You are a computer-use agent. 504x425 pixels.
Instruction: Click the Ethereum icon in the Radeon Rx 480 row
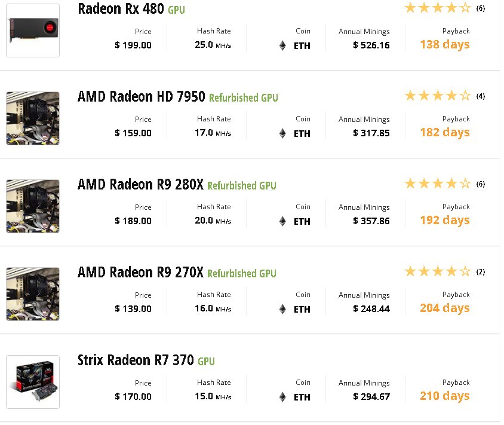tap(282, 45)
